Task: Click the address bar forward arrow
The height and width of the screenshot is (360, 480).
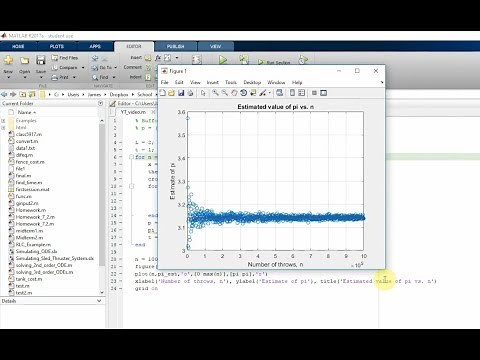Action: tap(13, 94)
